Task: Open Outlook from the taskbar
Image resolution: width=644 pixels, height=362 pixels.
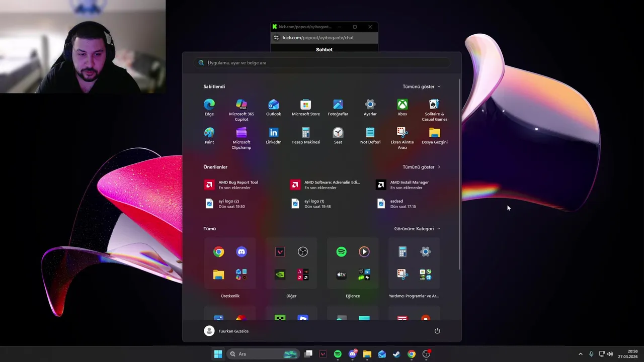Action: (x=382, y=354)
